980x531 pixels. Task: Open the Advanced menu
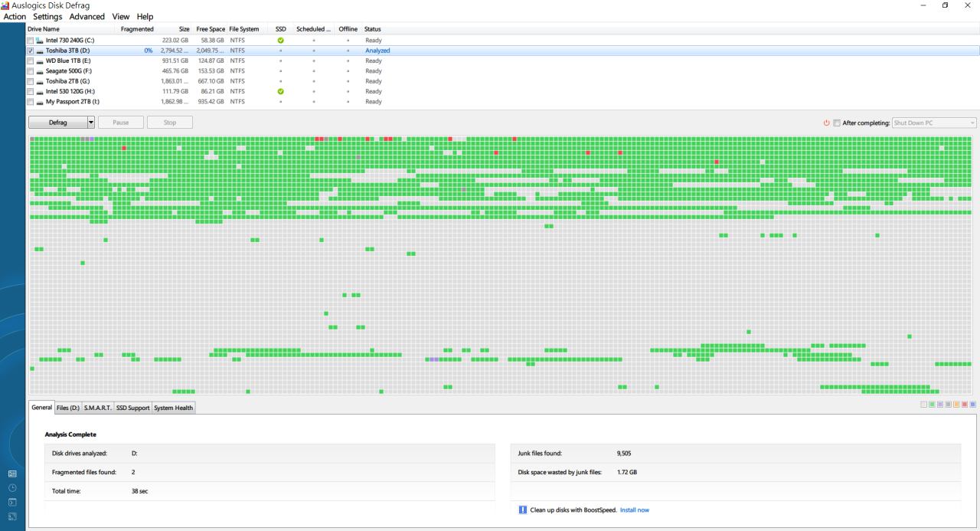[87, 17]
